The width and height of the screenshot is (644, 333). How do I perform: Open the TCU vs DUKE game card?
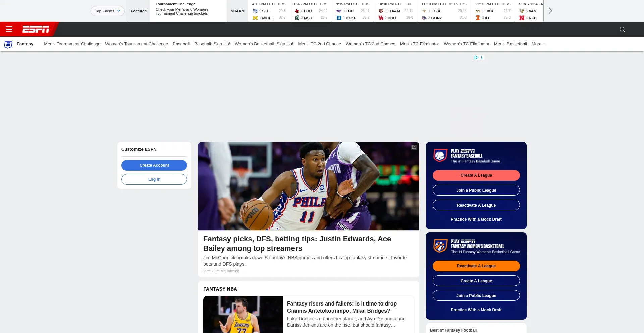point(353,11)
